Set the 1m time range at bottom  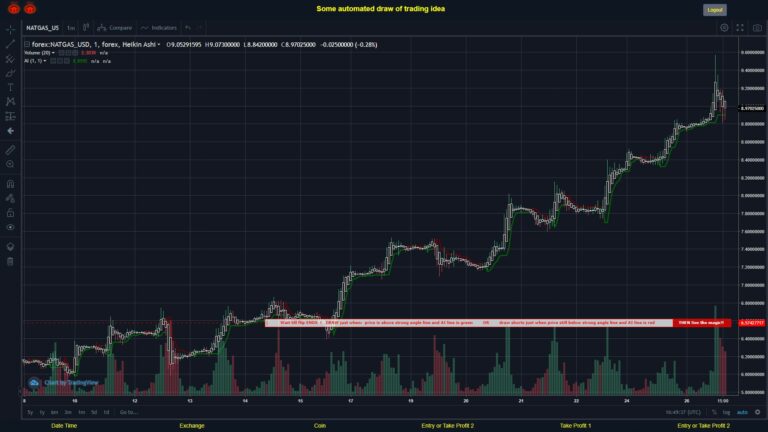tap(82, 412)
